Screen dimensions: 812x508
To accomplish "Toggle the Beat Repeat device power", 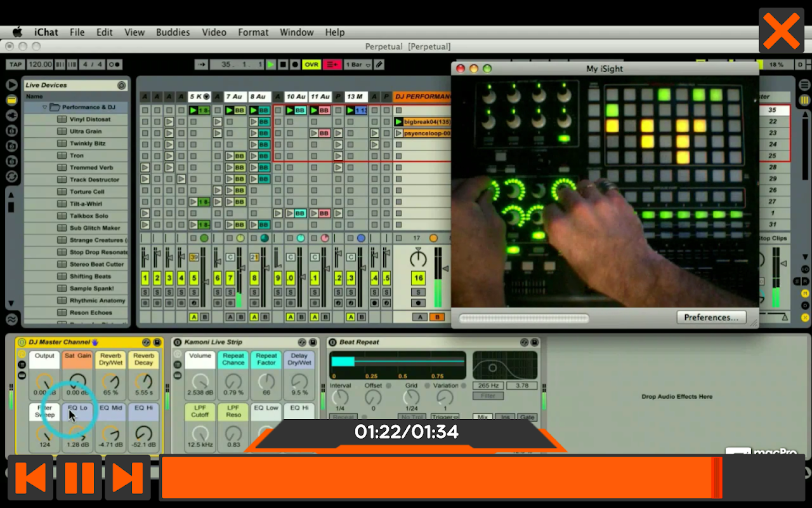I will 332,342.
